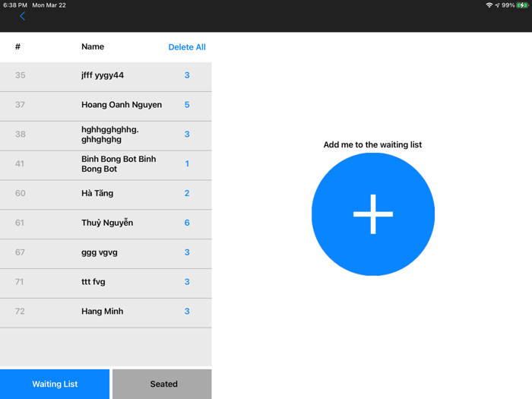Viewport: 532px width, 399px height.
Task: Click queue number 35
Action: point(20,75)
